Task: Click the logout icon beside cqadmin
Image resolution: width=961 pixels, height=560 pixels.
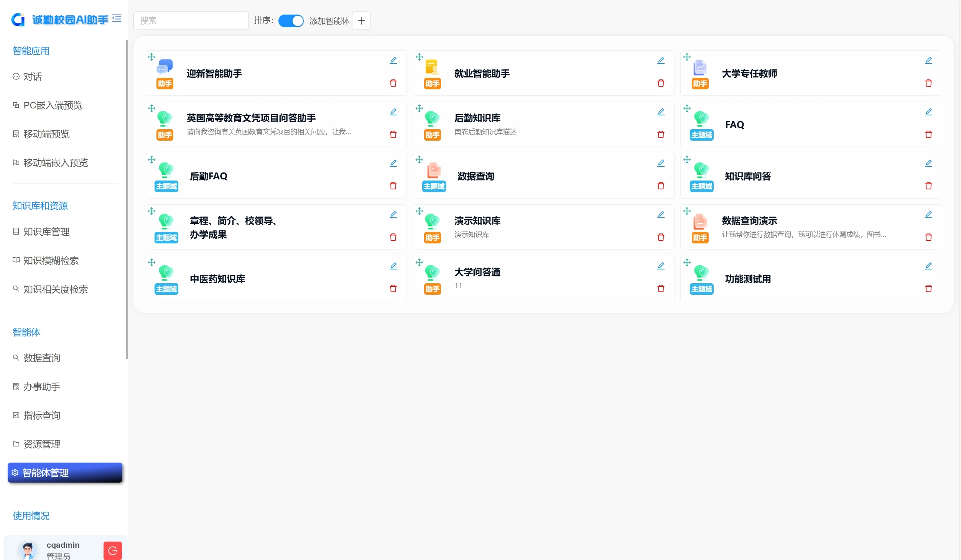Action: click(112, 550)
